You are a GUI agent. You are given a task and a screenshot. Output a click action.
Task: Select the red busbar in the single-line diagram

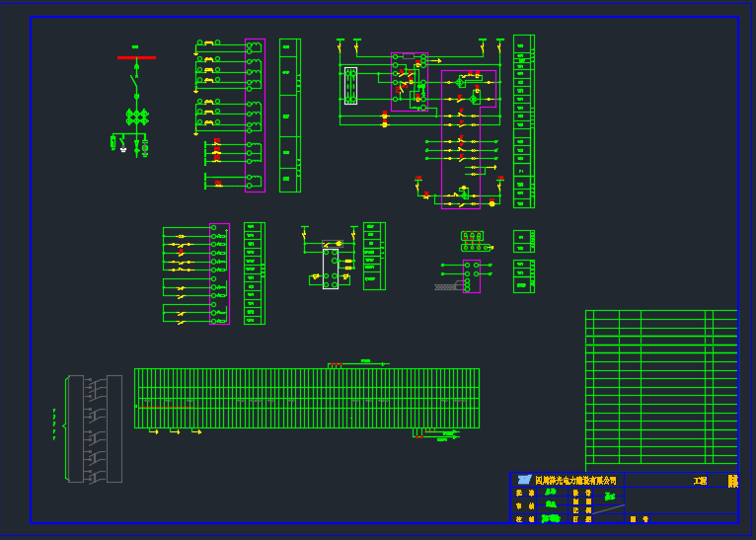click(x=136, y=58)
